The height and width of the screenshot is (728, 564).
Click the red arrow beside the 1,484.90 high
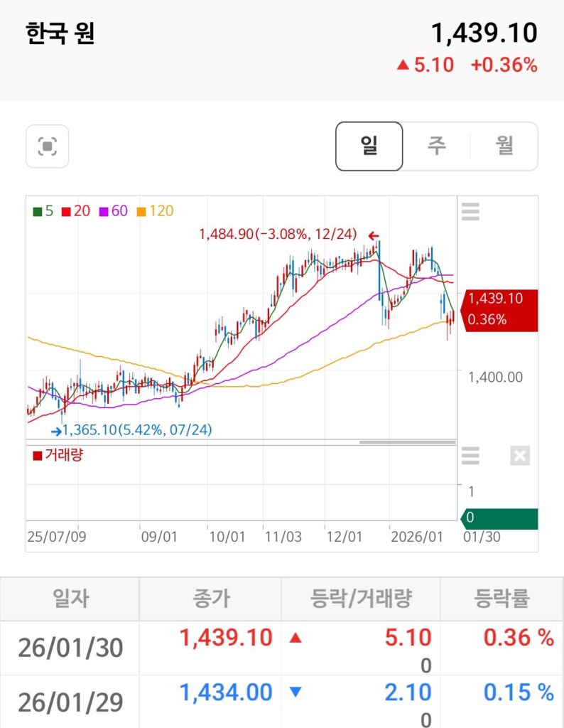pyautogui.click(x=373, y=235)
